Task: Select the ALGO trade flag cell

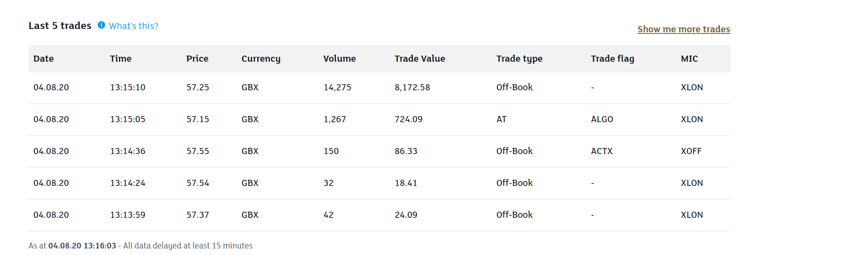Action: [602, 119]
